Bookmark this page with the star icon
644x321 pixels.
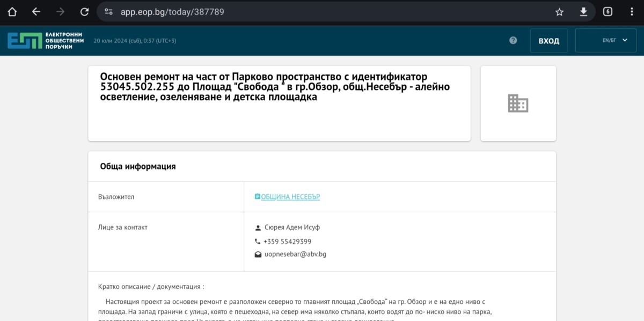point(559,12)
